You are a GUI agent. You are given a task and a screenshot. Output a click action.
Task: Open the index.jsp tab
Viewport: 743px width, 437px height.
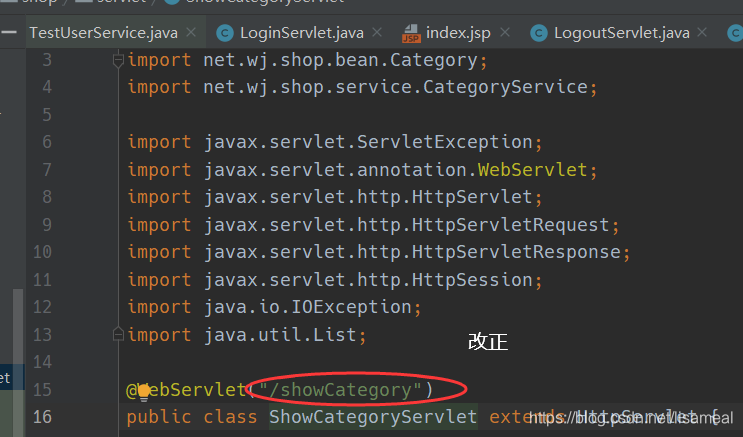(x=458, y=33)
